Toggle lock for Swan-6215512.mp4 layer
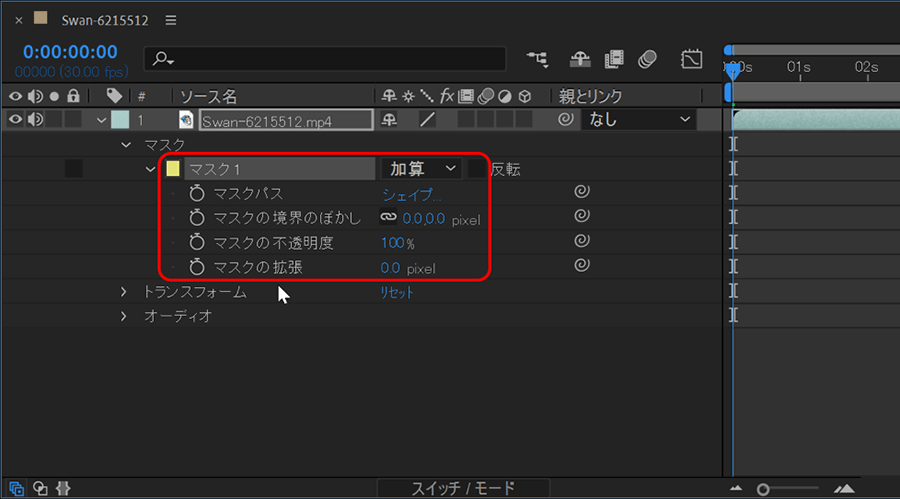This screenshot has height=499, width=900. coord(73,119)
